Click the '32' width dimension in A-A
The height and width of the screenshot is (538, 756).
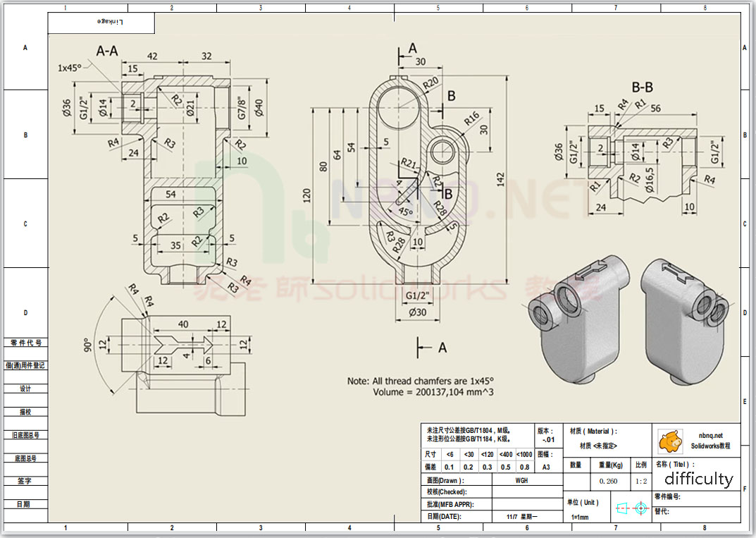point(206,56)
